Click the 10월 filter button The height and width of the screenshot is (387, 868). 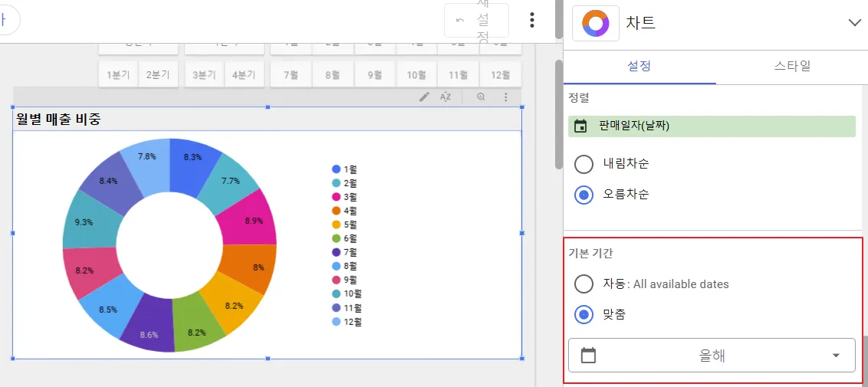pos(416,74)
